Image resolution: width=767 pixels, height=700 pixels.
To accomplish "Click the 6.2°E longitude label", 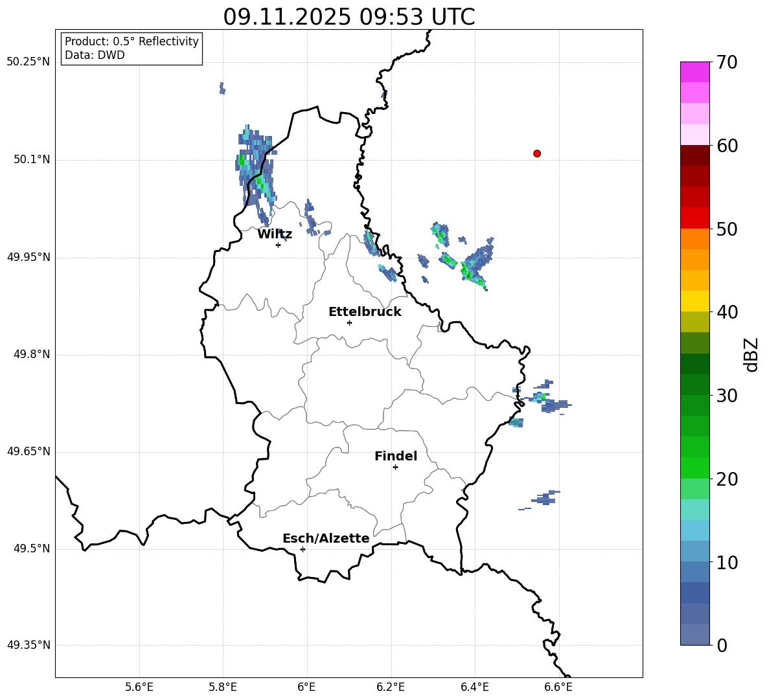I will [x=391, y=688].
